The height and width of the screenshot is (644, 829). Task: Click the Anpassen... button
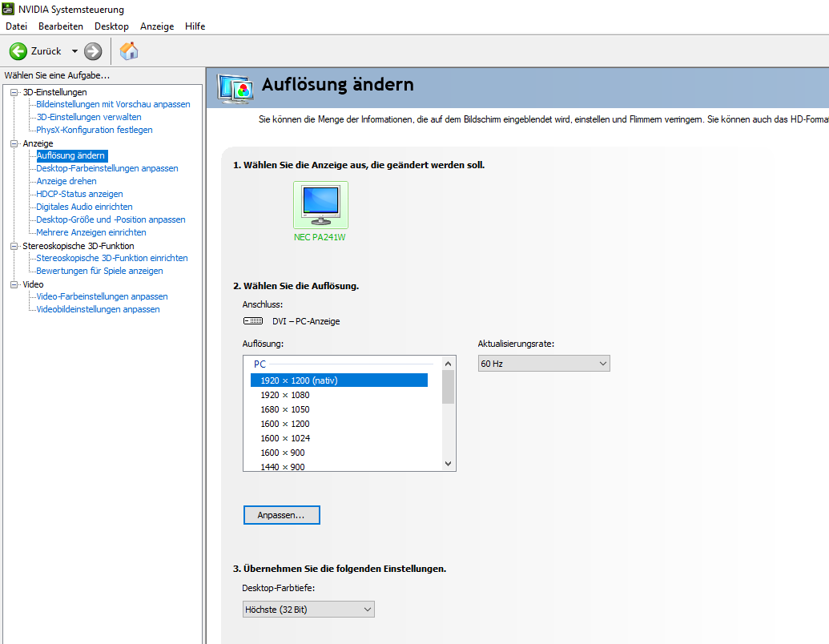pos(282,515)
